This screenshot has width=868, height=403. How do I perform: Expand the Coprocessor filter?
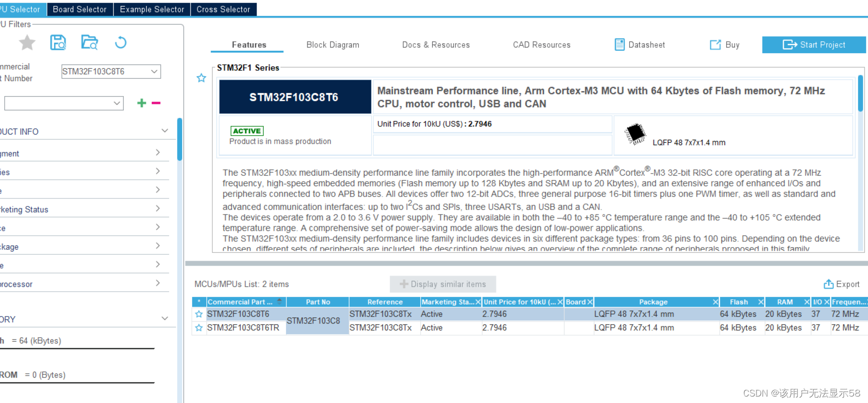(158, 283)
